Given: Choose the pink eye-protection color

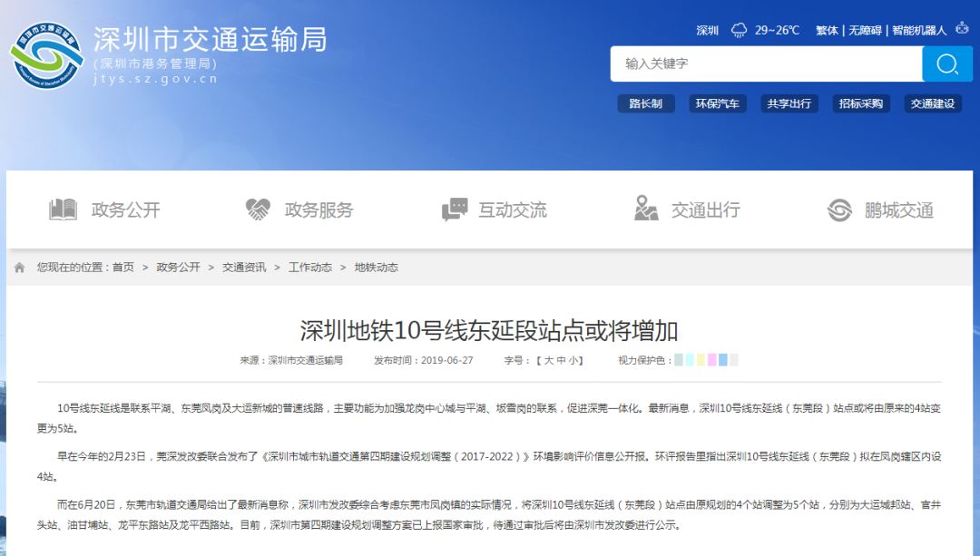Looking at the screenshot, I should coord(712,360).
